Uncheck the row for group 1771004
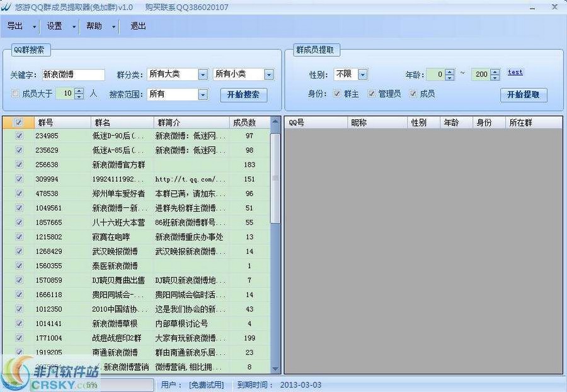The image size is (567, 392). coord(19,338)
